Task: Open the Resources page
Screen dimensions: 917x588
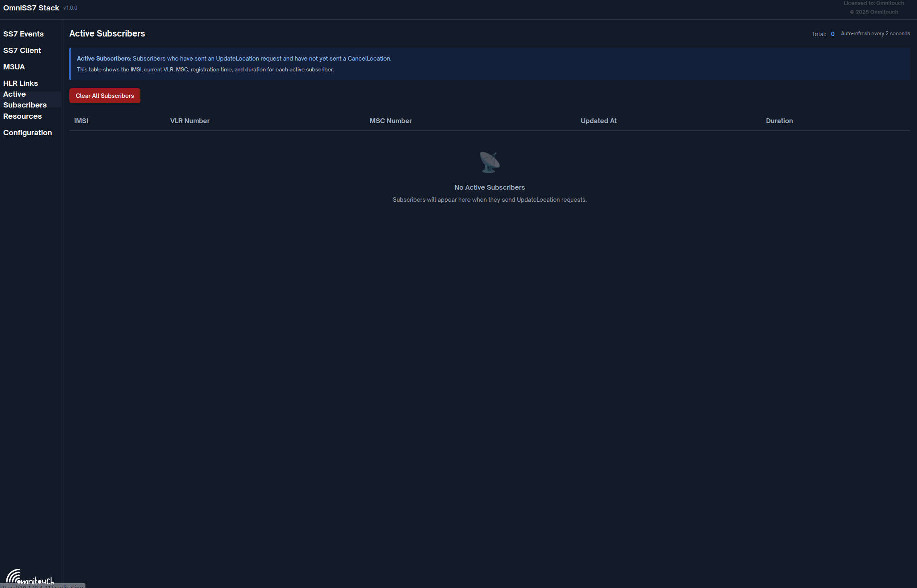Action: coord(22,116)
